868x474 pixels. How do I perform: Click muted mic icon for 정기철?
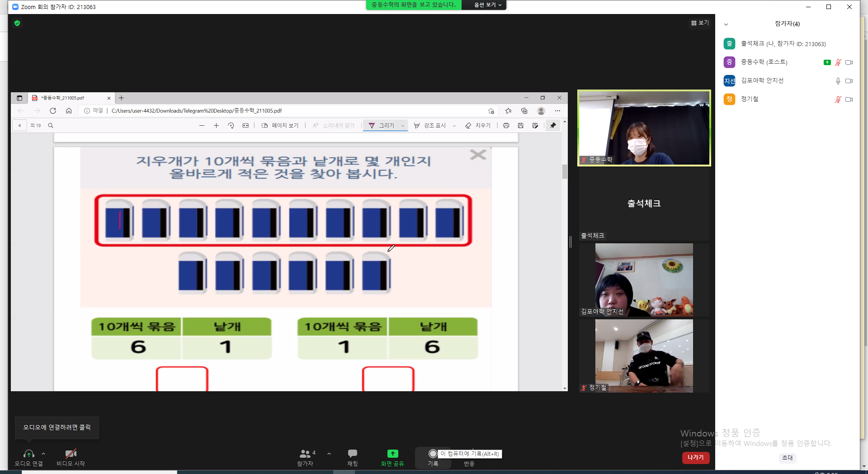click(x=838, y=100)
